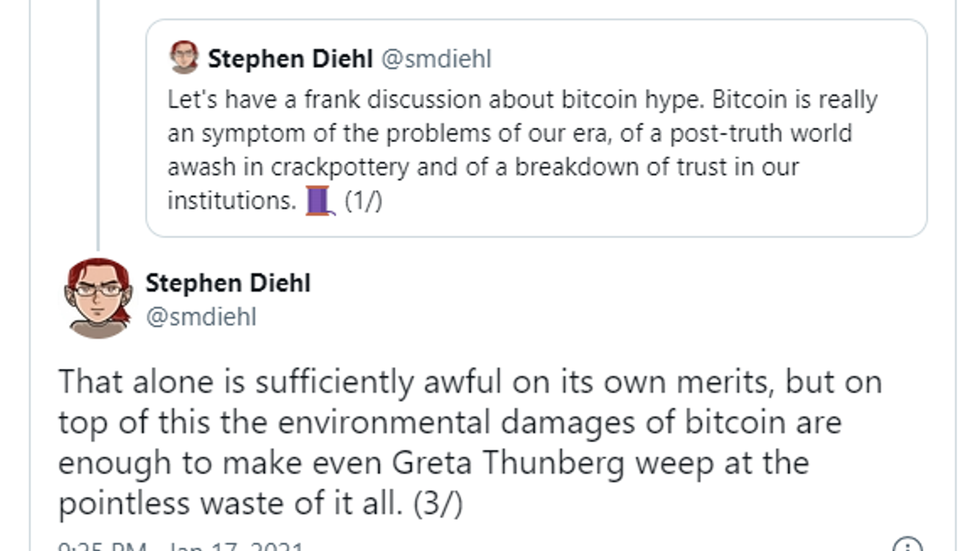This screenshot has width=980, height=551.
Task: Click the purple thread spool emoji
Action: [320, 201]
